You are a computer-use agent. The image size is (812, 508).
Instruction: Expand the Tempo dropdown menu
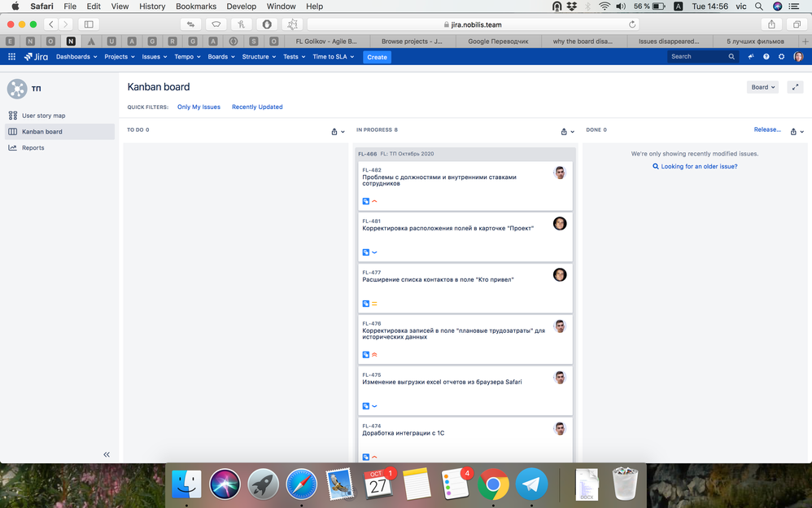(x=187, y=56)
